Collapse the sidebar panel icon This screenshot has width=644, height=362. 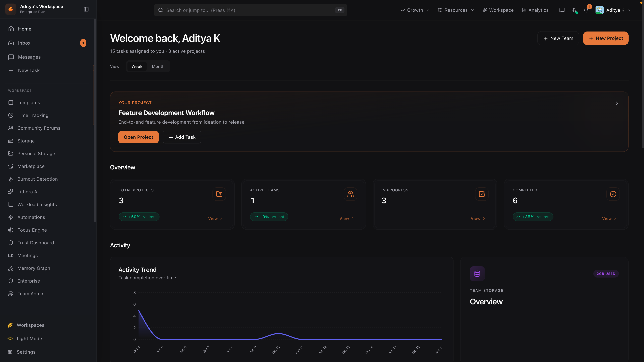[86, 9]
